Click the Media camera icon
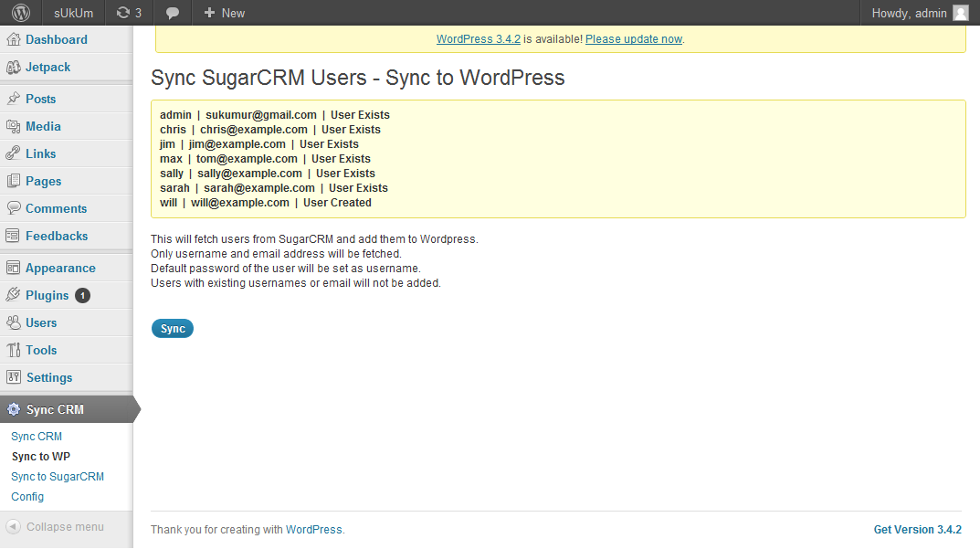 [13, 126]
